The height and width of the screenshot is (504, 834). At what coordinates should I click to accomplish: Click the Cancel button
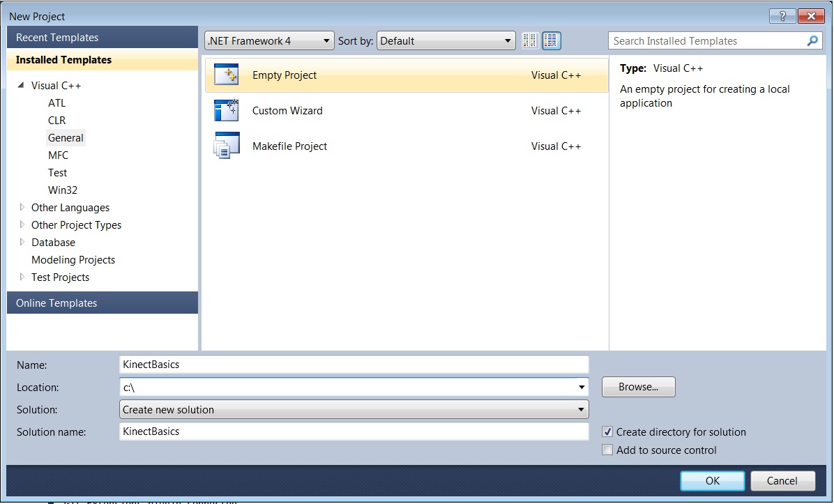[782, 480]
